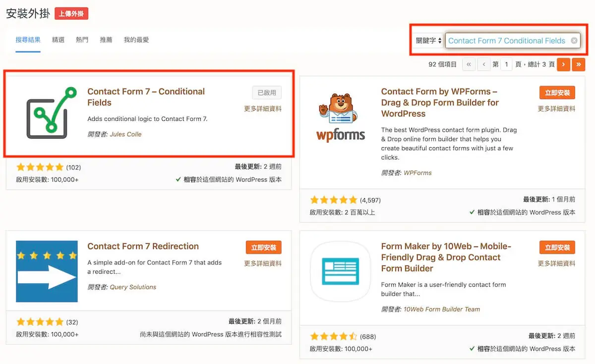Click 'Adds conditional logic to Contact Form 7.' description
The height and width of the screenshot is (364, 595).
point(147,119)
